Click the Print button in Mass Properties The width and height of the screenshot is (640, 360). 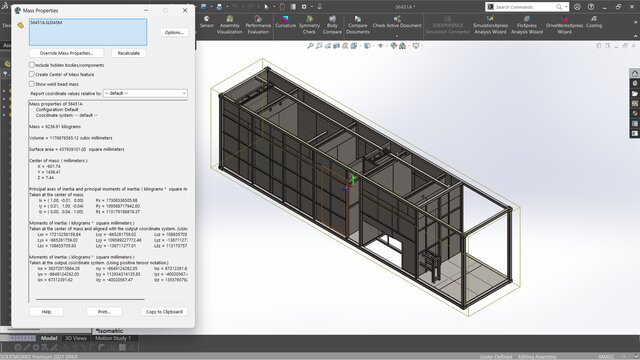click(x=104, y=311)
